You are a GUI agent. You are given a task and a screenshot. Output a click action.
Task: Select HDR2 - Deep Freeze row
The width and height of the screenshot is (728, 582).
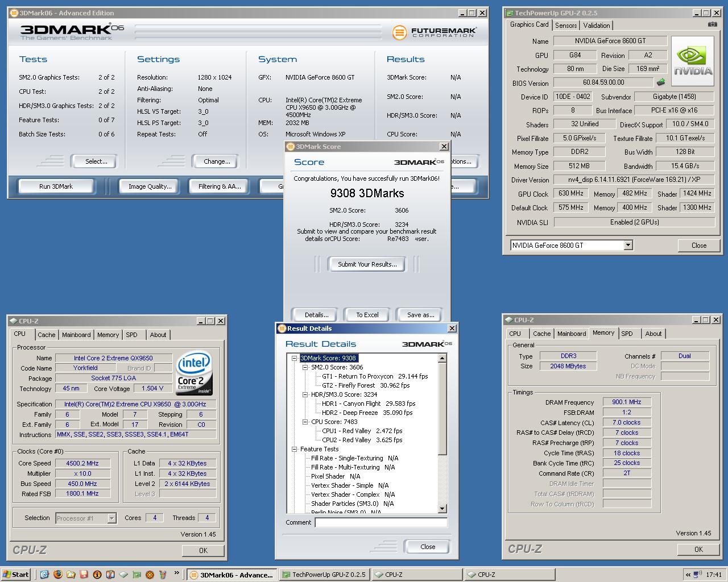(367, 413)
